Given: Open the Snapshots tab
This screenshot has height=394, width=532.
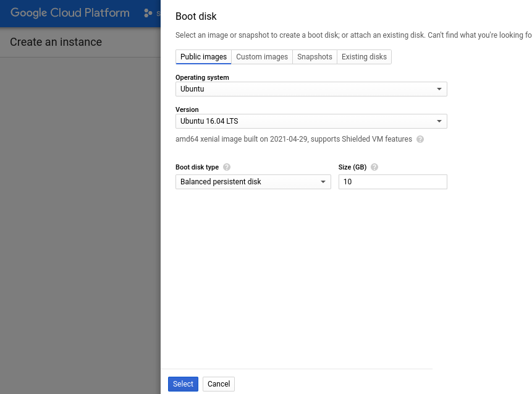Looking at the screenshot, I should (315, 57).
